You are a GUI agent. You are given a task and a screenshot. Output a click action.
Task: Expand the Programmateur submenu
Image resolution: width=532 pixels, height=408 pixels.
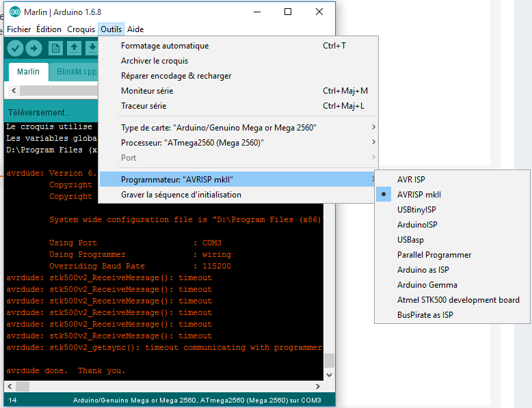[238, 180]
